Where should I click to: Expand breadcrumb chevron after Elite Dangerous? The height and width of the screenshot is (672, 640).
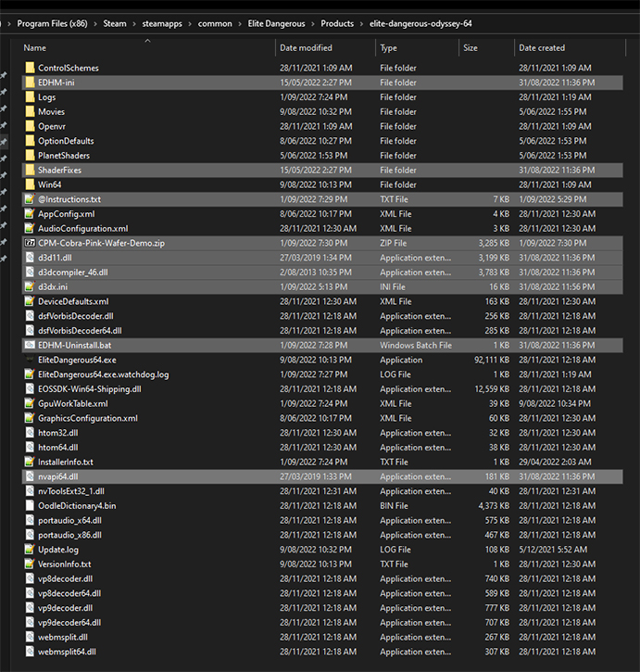(313, 23)
